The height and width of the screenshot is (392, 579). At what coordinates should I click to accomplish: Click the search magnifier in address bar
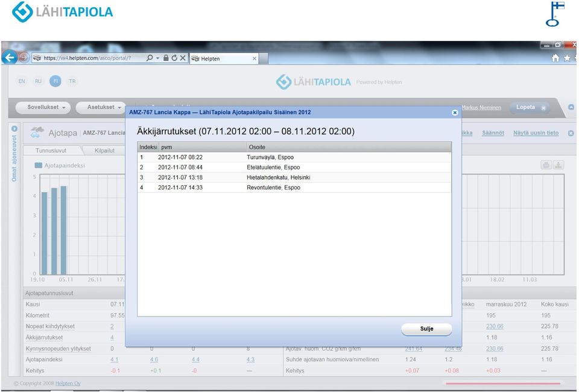[x=150, y=58]
